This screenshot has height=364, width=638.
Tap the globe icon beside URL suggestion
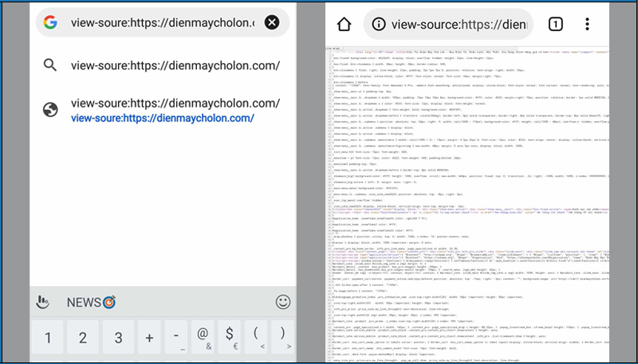50,110
